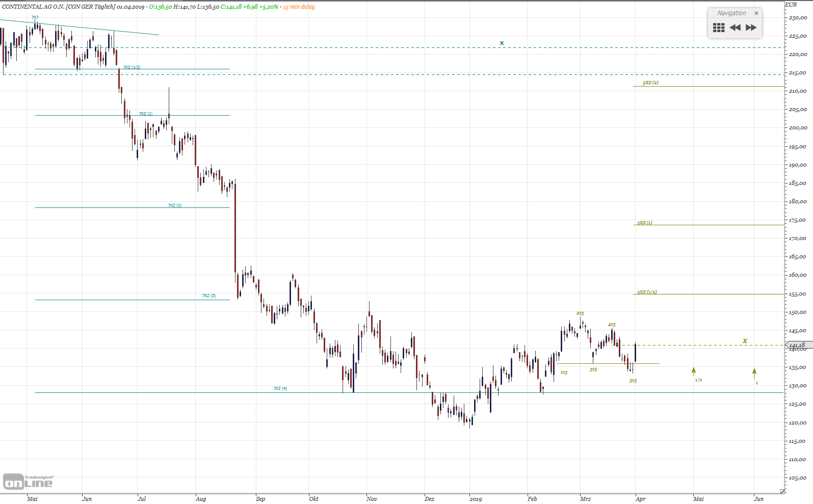This screenshot has height=504, width=813.
Task: Click the Mrz label on time axis
Action: coord(585,499)
